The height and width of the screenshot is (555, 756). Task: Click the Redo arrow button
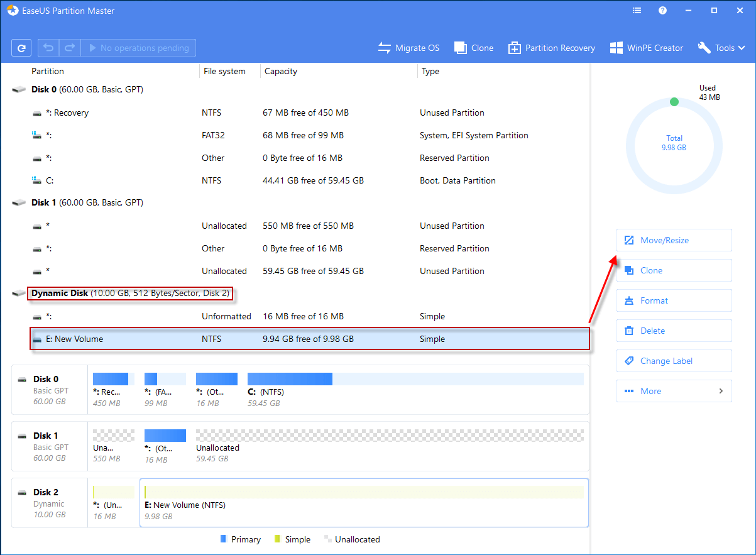tap(70, 48)
